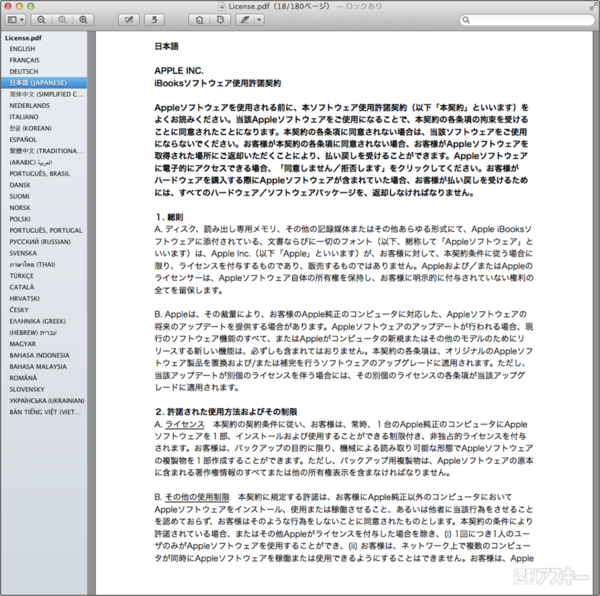600x596 pixels.
Task: Jump to MAGYAR section
Action: point(23,344)
